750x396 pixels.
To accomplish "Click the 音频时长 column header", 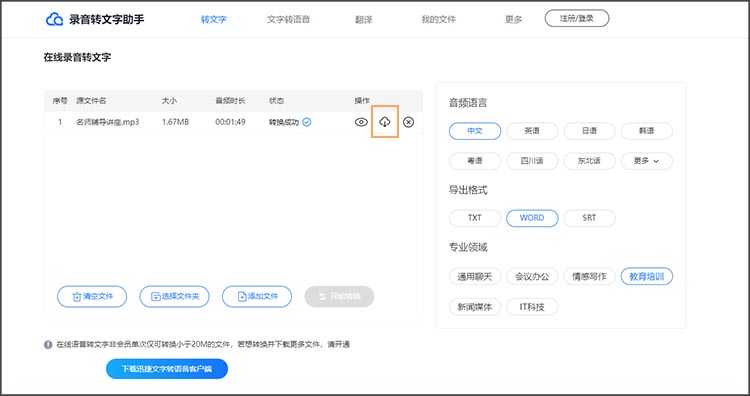I will (x=230, y=101).
